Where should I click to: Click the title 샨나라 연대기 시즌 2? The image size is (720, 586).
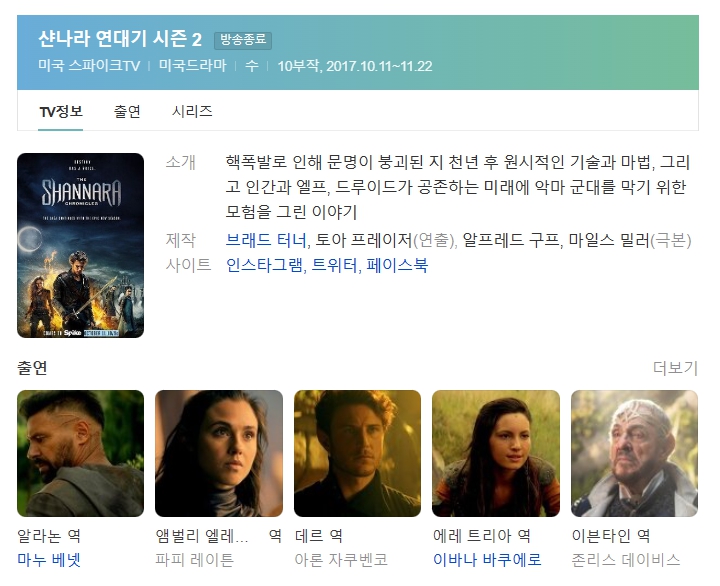coord(120,39)
